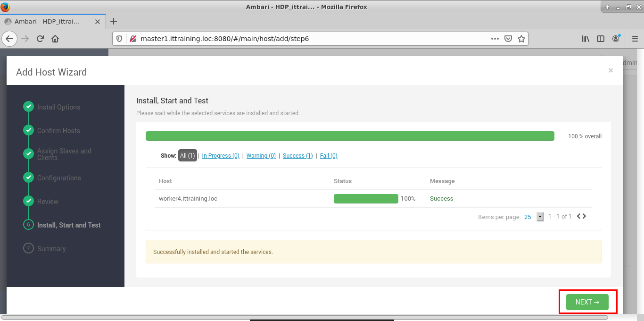Viewport: 644px width, 321px height.
Task: Open the Firefox hamburger menu
Action: pos(635,39)
